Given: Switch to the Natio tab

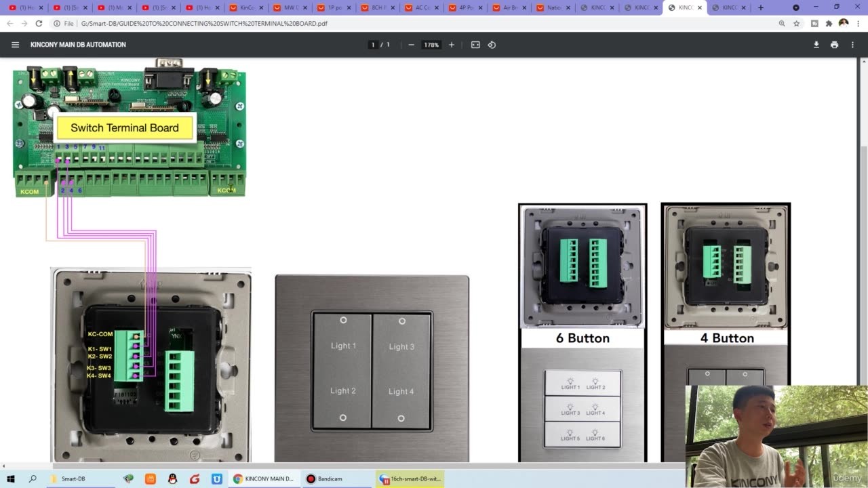Looking at the screenshot, I should coord(554,7).
